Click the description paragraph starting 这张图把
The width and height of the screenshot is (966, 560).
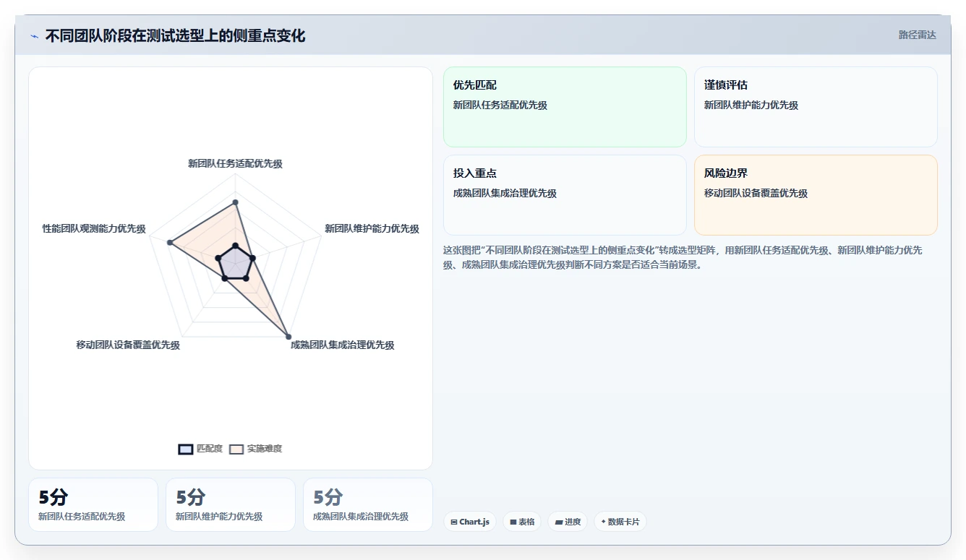click(x=683, y=257)
